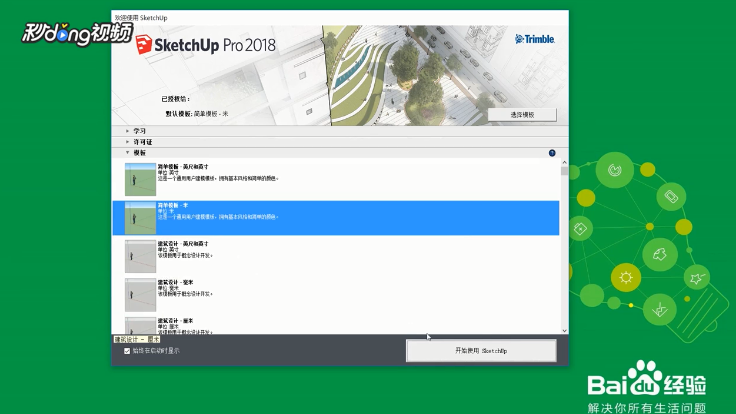Click the SketchUp Pro 2018 logo
736x414 pixels.
[x=206, y=45]
